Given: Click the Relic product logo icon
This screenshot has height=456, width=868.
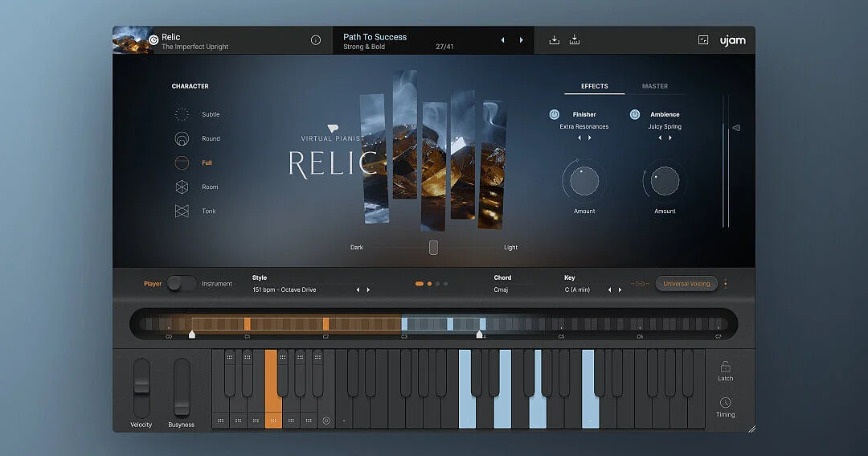Looking at the screenshot, I should tap(154, 40).
